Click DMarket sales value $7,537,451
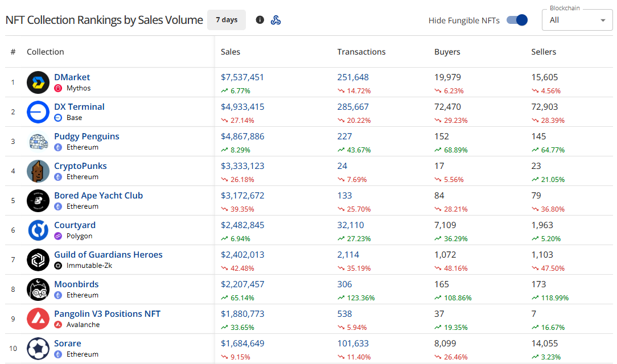The width and height of the screenshot is (617, 364). coord(242,77)
